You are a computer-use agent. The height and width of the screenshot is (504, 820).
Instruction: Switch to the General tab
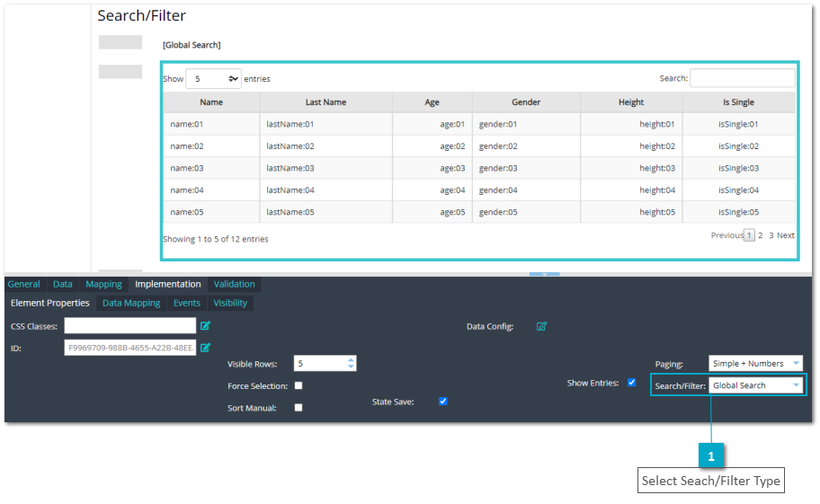click(x=23, y=284)
